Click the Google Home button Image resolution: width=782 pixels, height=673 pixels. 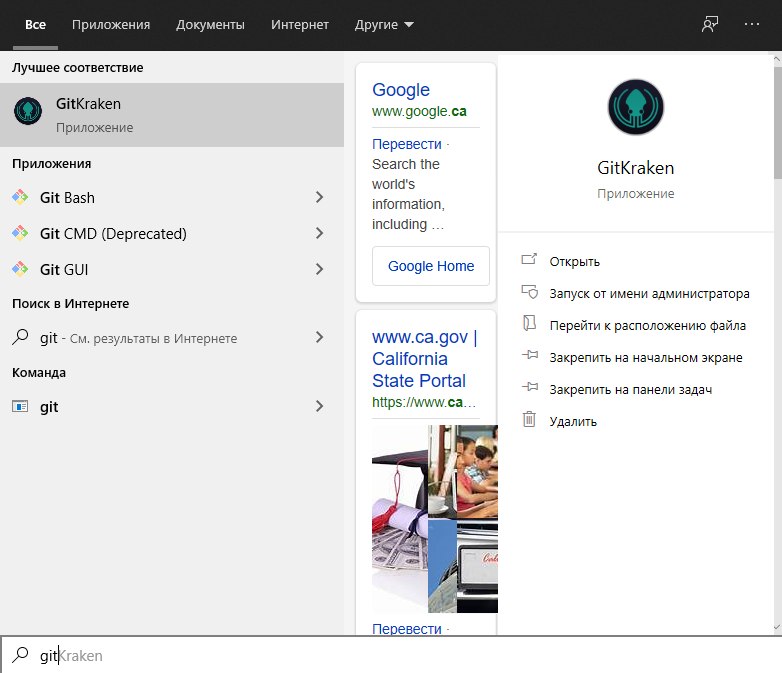(431, 266)
